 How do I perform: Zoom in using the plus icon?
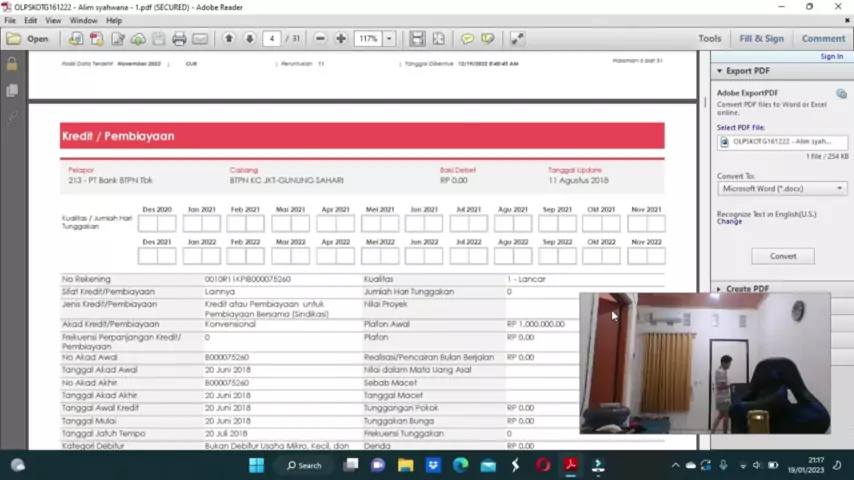coord(341,39)
